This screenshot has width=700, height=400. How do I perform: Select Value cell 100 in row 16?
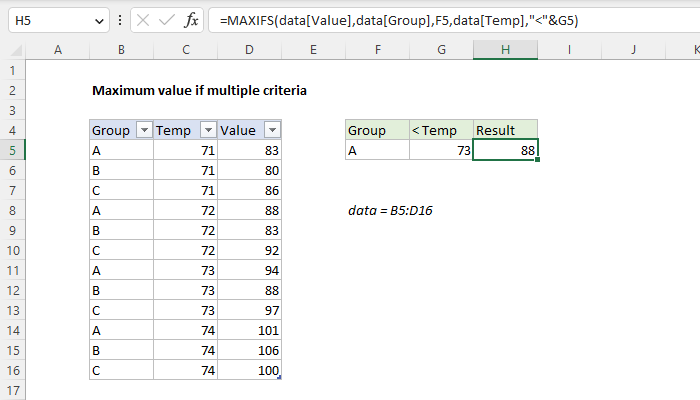click(x=250, y=371)
